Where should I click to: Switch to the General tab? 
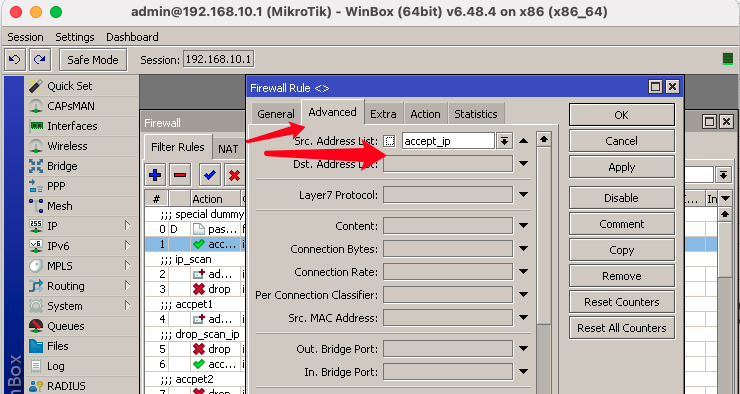pyautogui.click(x=276, y=114)
